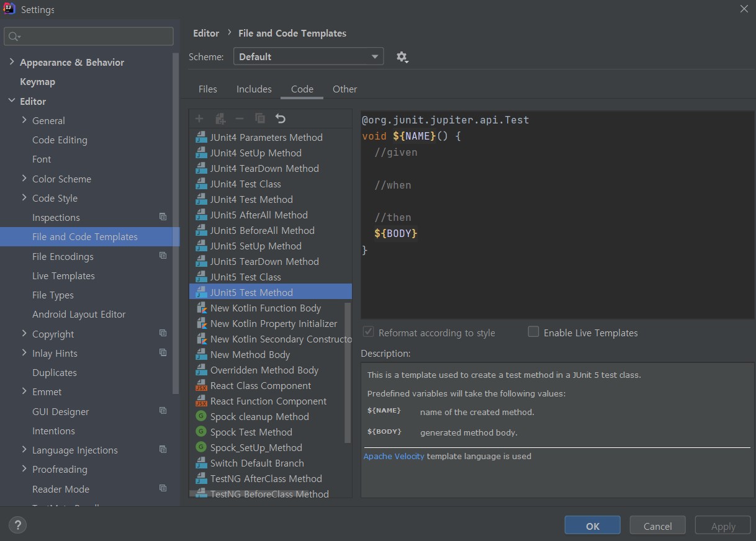This screenshot has height=541, width=756.
Task: Close the Settings dialog window
Action: 744,8
